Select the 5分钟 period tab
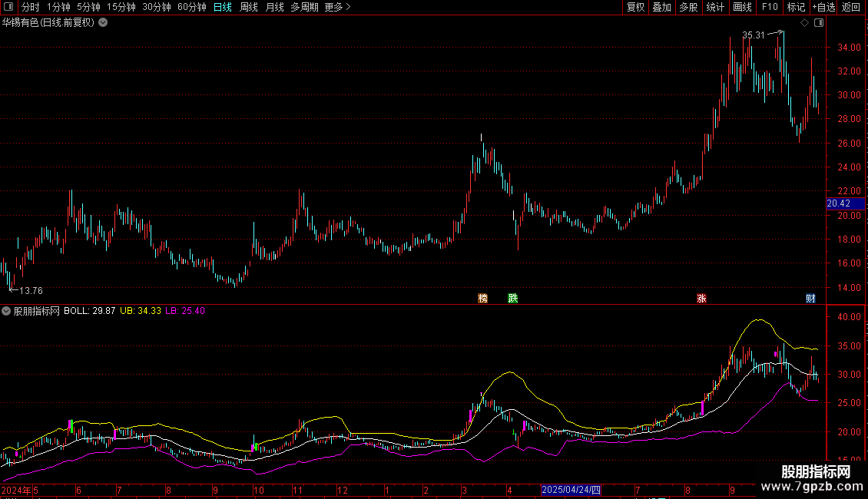The height and width of the screenshot is (499, 868). (88, 7)
